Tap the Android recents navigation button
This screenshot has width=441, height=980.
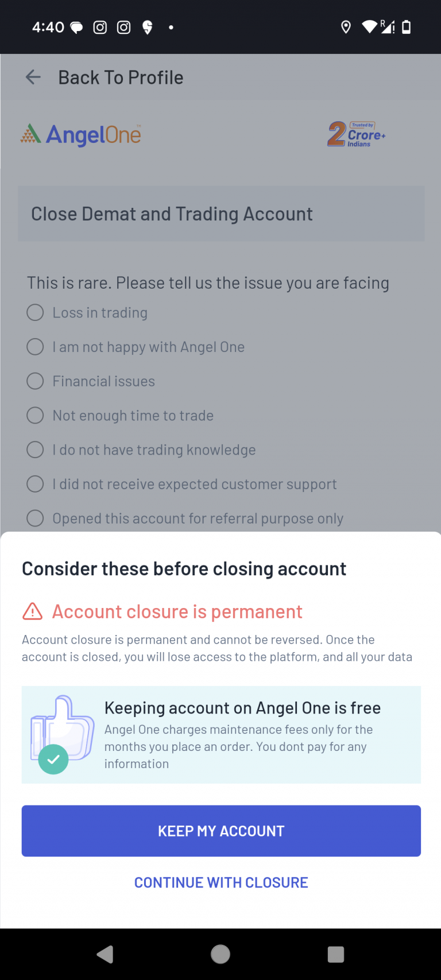[336, 954]
